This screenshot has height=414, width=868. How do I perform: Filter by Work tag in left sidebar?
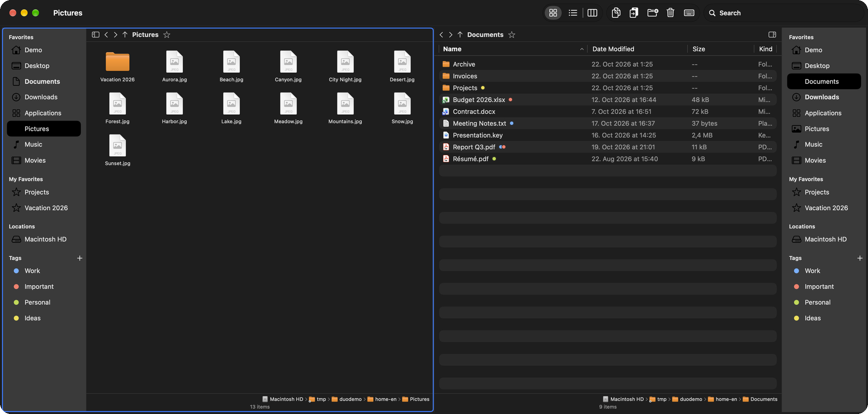tap(44, 271)
